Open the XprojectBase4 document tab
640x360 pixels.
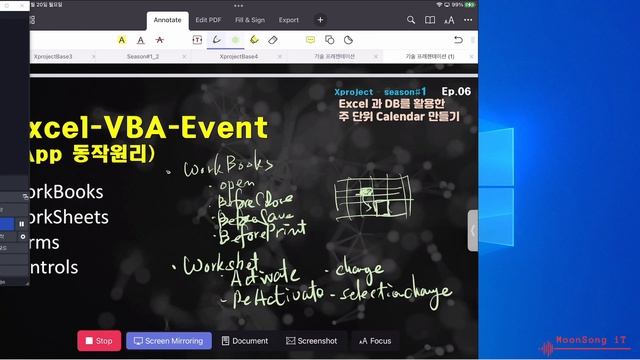239,56
